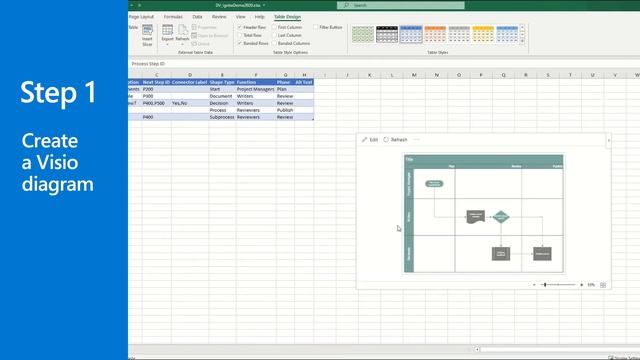This screenshot has width=640, height=360.
Task: Select the cell containing Subprocess
Action: (x=222, y=117)
